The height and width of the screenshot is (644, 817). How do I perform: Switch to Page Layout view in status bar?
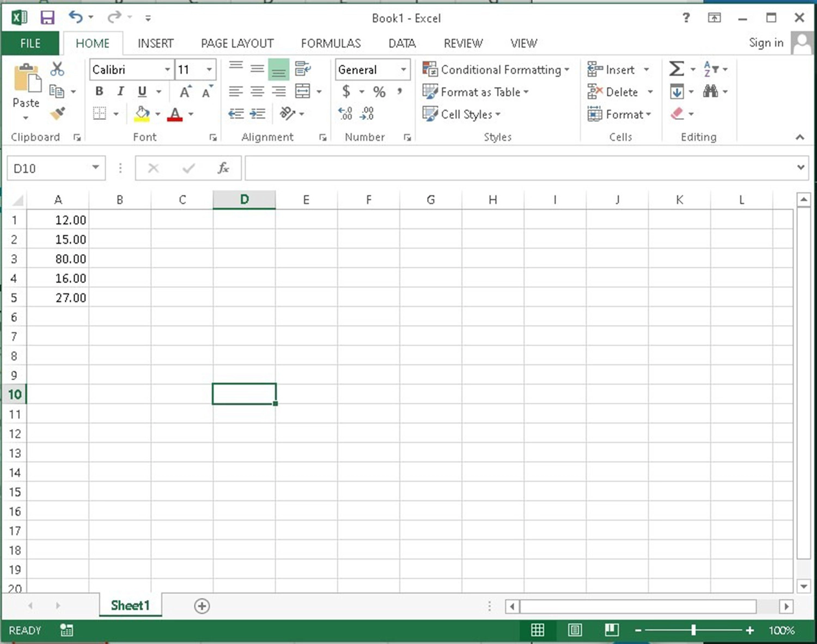pos(575,630)
